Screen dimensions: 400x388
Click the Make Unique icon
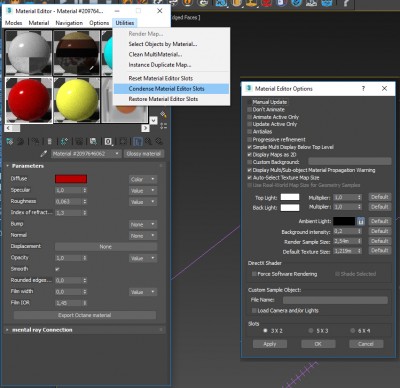64,142
